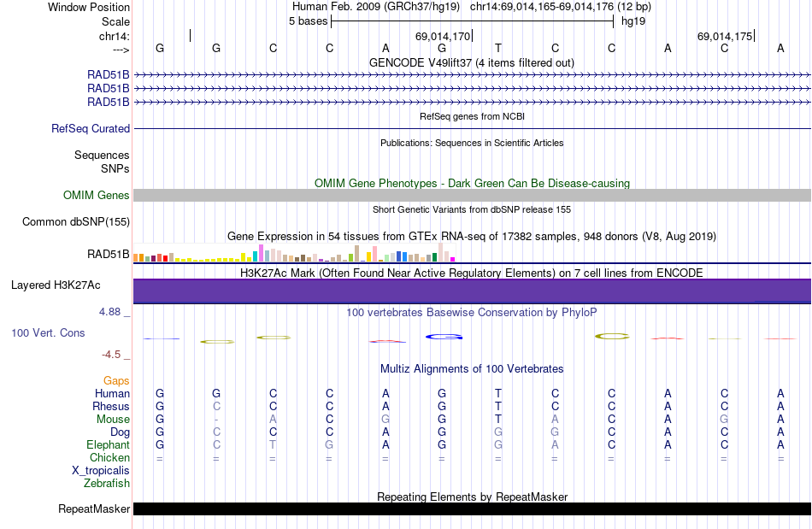Click the chr14: ruler label
812x529 pixels.
[x=114, y=36]
